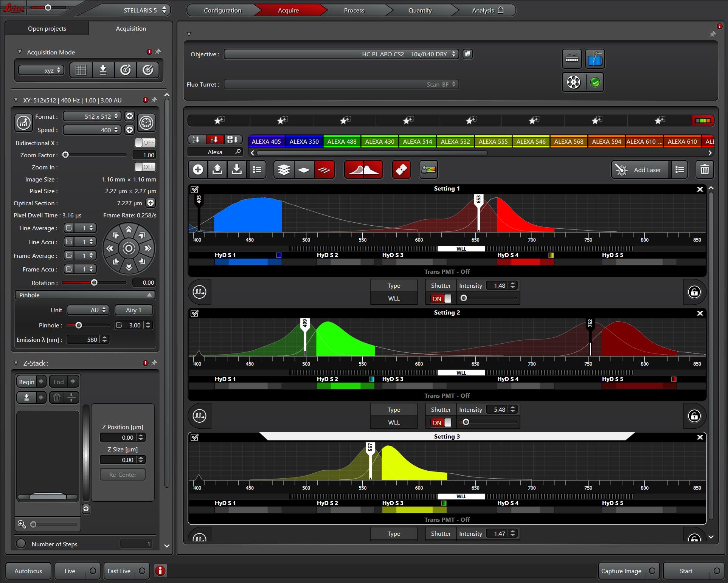
Task: Click the film reel icon below objective
Action: 574,82
